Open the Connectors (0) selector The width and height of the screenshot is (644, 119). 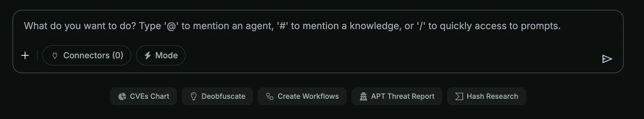[x=87, y=55]
